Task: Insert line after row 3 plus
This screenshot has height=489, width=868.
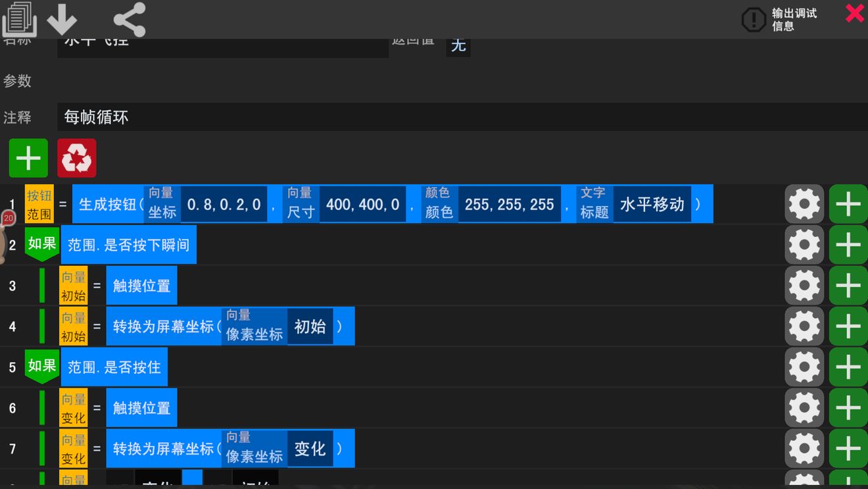Action: coord(848,286)
